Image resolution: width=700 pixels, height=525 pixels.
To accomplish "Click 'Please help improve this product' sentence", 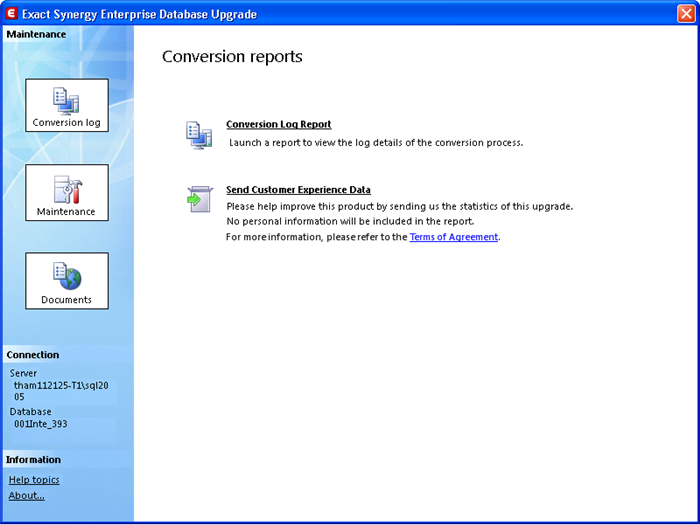I will coord(400,207).
